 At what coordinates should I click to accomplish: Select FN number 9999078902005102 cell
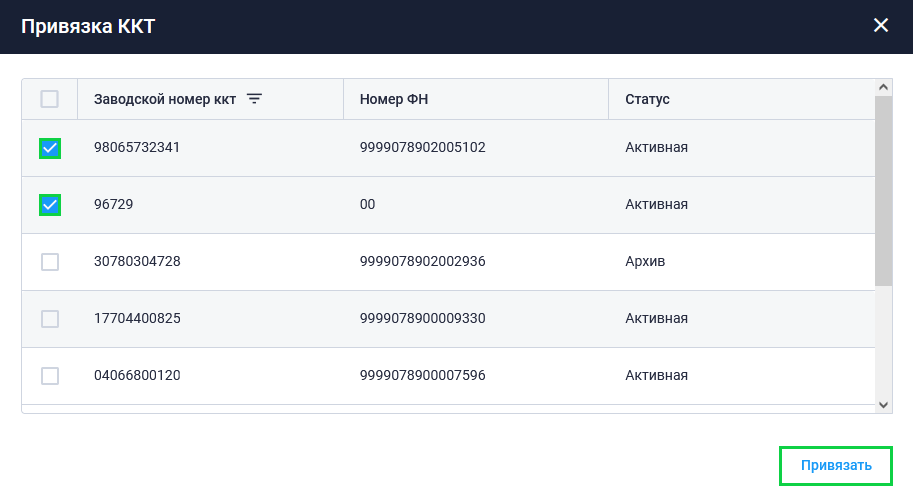click(x=422, y=148)
